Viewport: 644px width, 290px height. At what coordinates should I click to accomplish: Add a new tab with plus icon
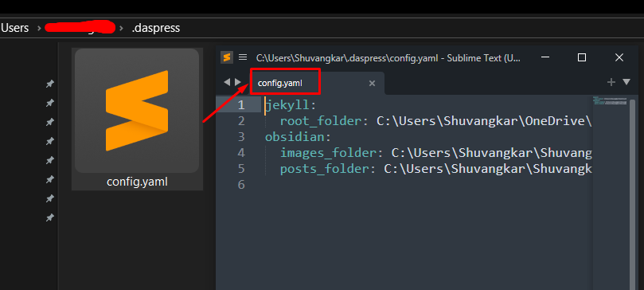pyautogui.click(x=611, y=82)
